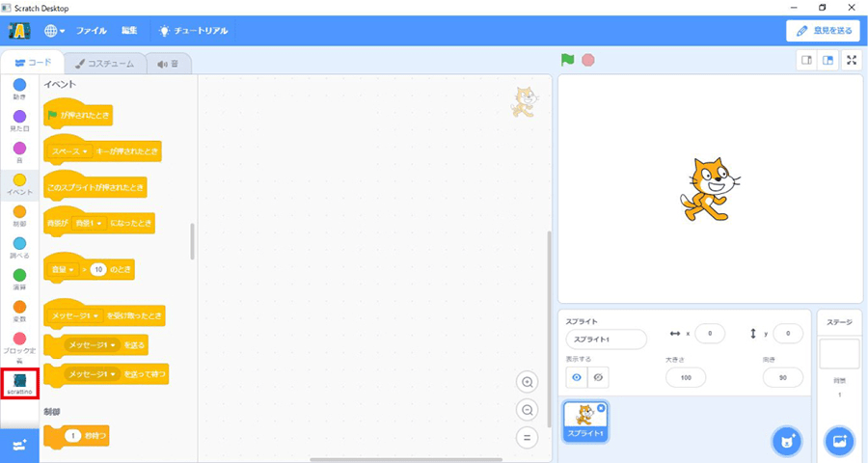Select the stage backdrop thumbnail

click(x=839, y=354)
